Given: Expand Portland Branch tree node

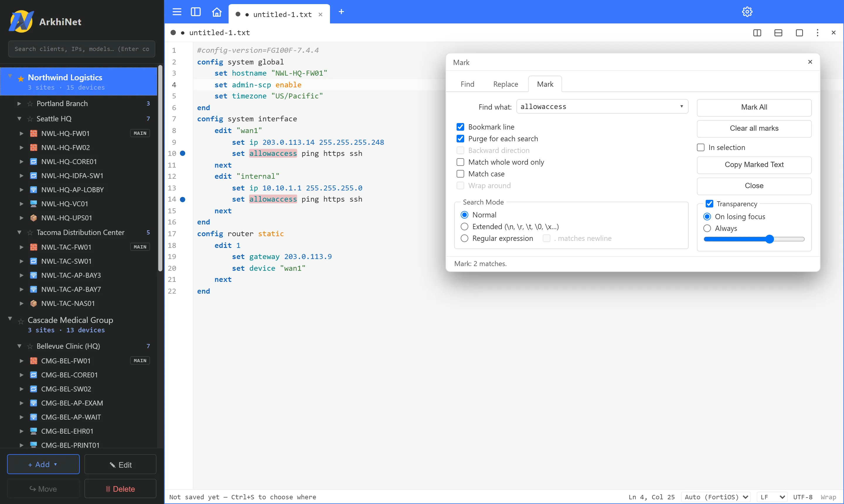Looking at the screenshot, I should (x=19, y=104).
